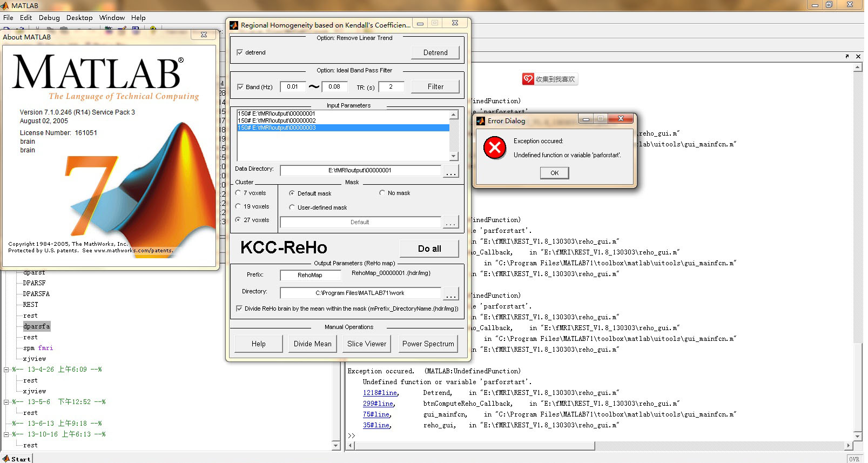Screen dimensions: 868x463
Task: Run all steps with Do all button
Action: (429, 249)
